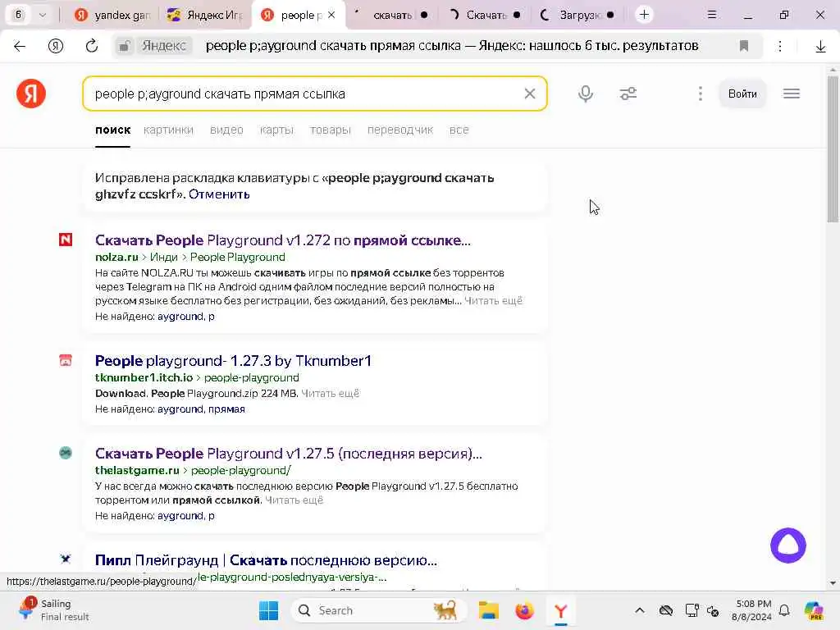Click the nolza.ru green domain link
The width and height of the screenshot is (840, 630).
pos(116,257)
